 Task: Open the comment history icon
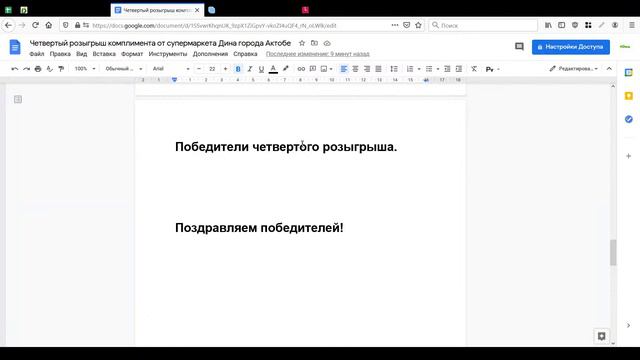click(519, 47)
